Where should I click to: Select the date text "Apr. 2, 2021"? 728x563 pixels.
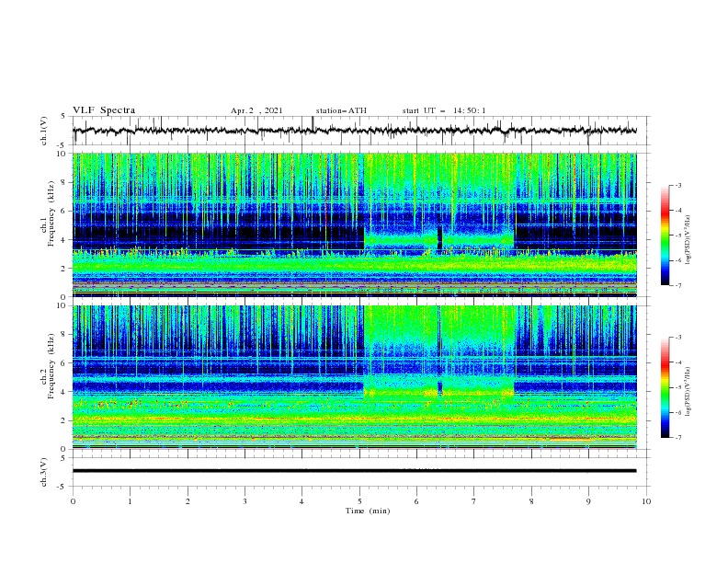(256, 110)
